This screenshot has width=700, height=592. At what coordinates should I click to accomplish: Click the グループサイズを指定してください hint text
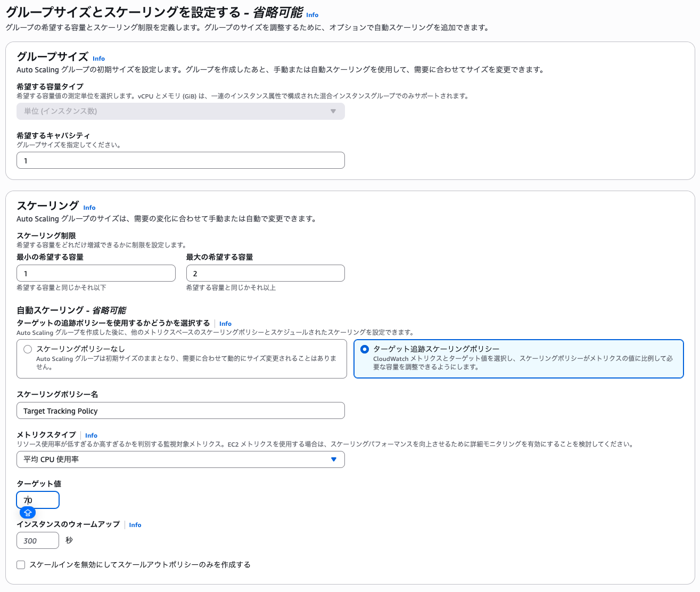[69, 145]
